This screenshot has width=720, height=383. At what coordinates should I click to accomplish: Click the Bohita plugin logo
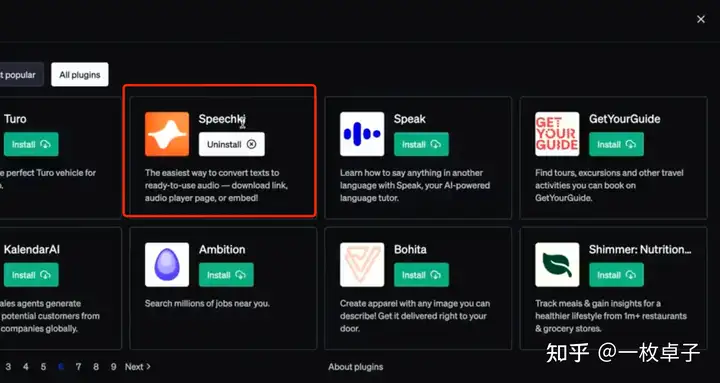coord(362,265)
